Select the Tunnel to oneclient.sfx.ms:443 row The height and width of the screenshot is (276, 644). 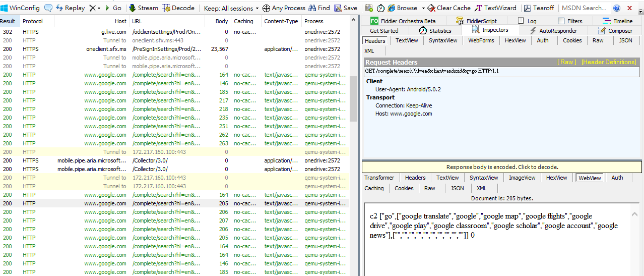174,40
